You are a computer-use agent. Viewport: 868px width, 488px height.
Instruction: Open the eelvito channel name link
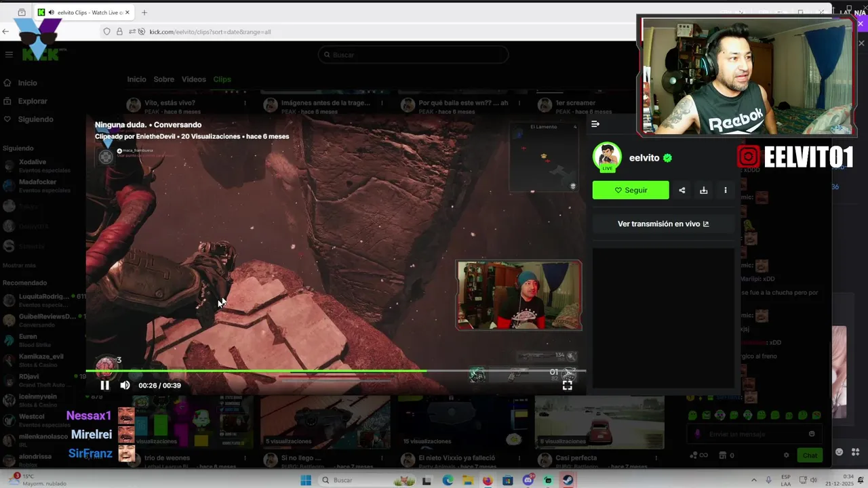click(644, 158)
